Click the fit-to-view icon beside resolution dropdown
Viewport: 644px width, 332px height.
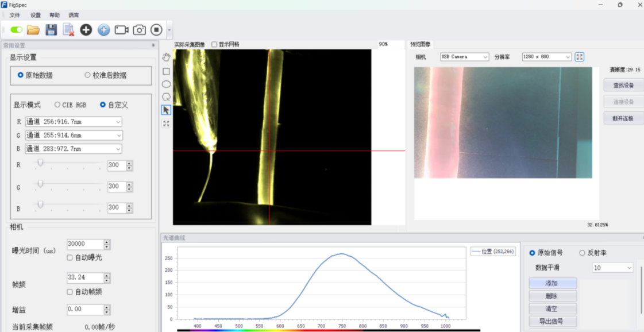coord(579,57)
